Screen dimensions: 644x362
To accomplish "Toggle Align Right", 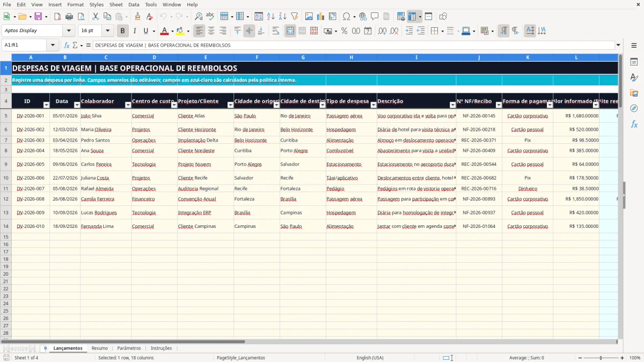I will 223,31.
